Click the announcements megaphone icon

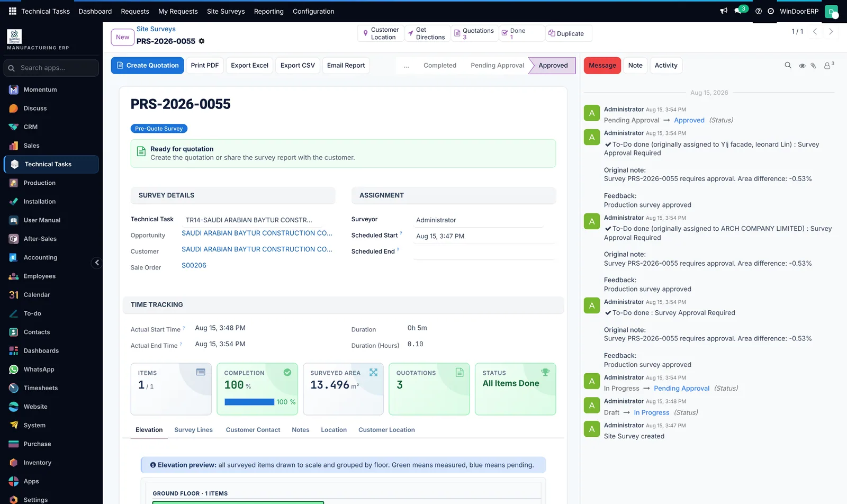point(724,11)
